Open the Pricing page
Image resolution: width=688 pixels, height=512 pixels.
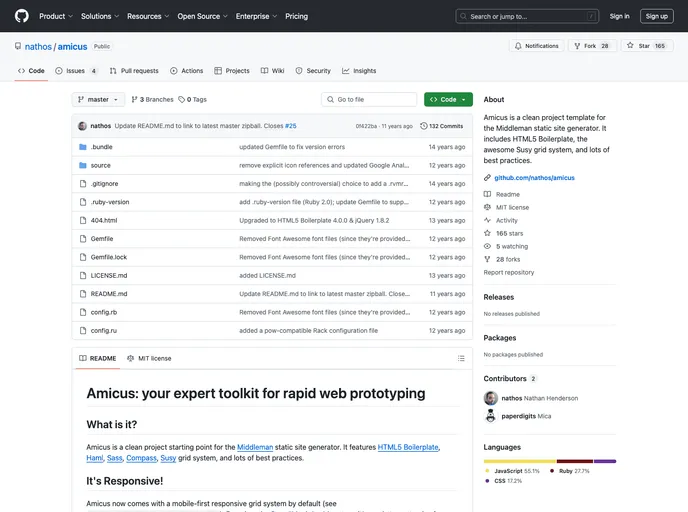[x=297, y=16]
